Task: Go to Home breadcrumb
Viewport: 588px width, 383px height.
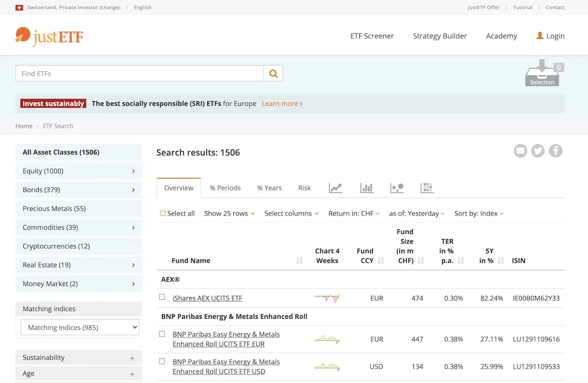Action: click(24, 126)
